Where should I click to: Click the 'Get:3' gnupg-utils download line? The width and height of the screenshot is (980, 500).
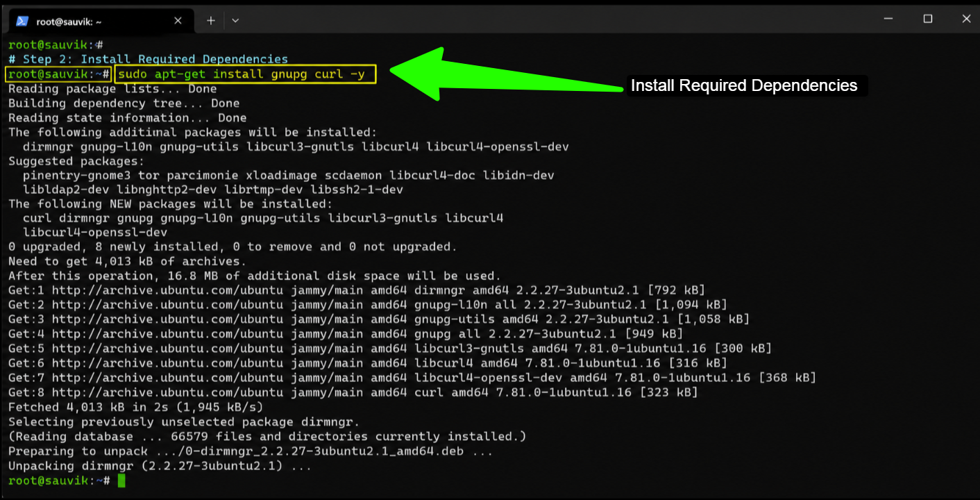click(379, 319)
